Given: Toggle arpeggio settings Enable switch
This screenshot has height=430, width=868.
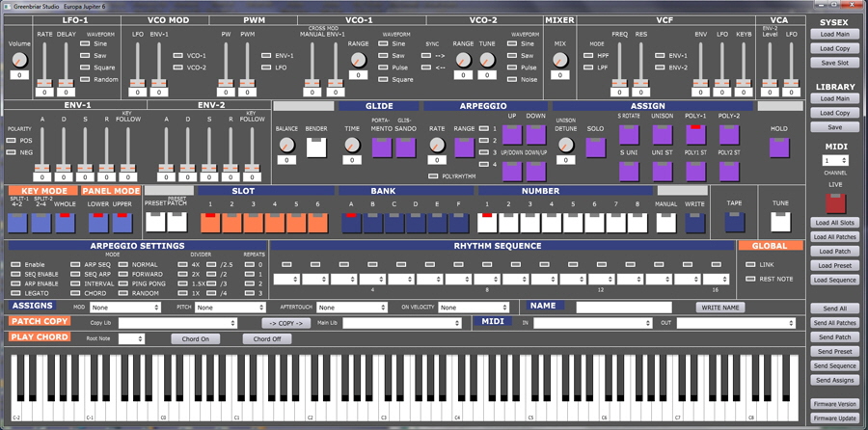Looking at the screenshot, I should tap(15, 264).
